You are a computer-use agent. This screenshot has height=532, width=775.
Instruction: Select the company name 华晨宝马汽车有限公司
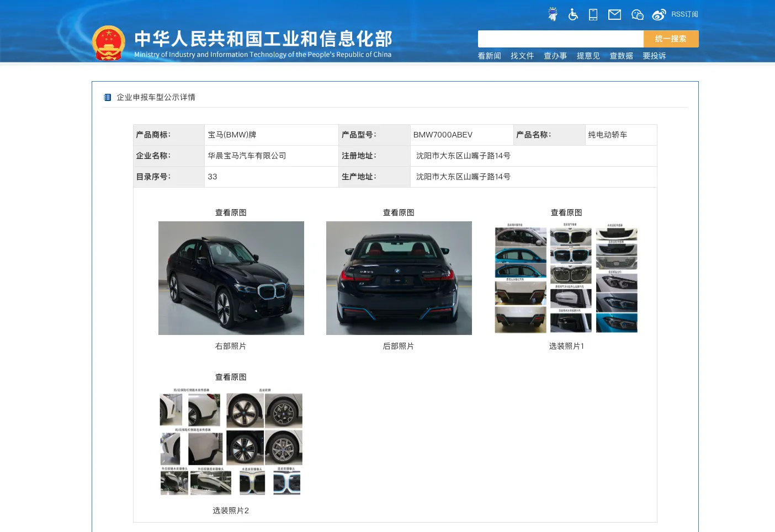247,156
